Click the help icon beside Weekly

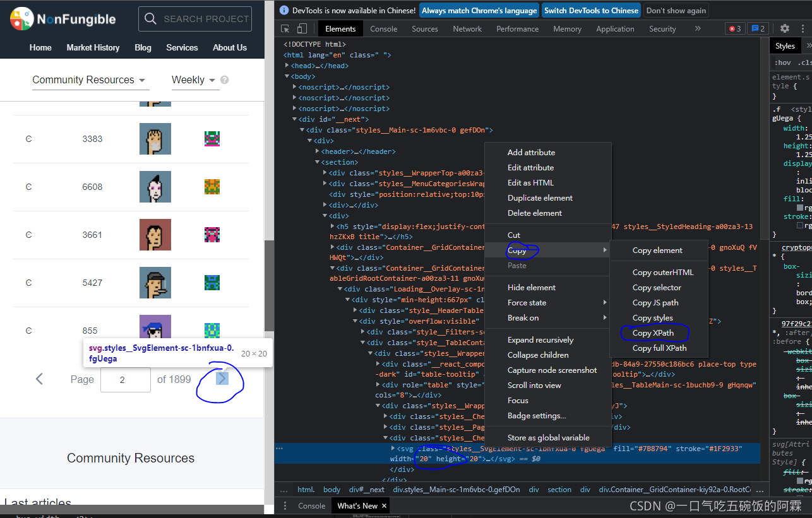[225, 80]
